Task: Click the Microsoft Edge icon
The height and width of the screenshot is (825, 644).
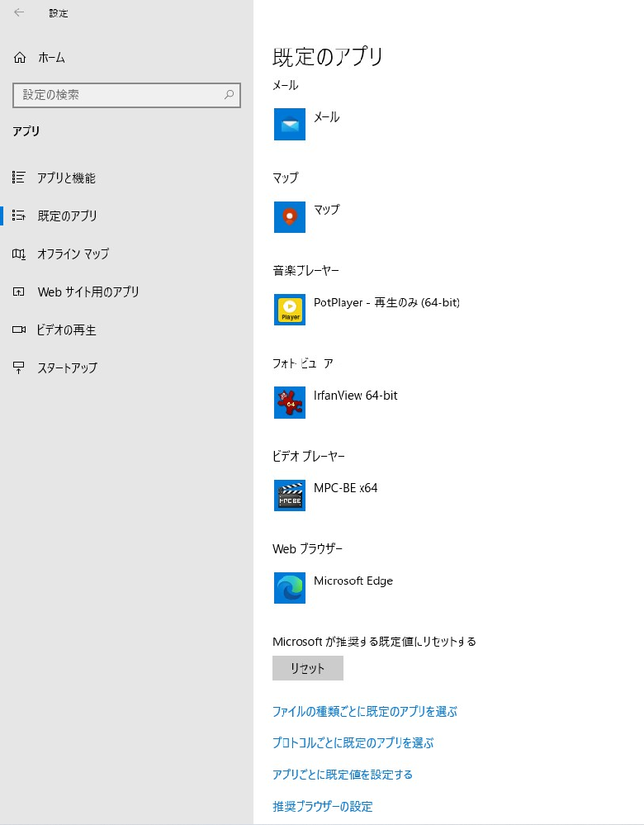Action: [289, 588]
